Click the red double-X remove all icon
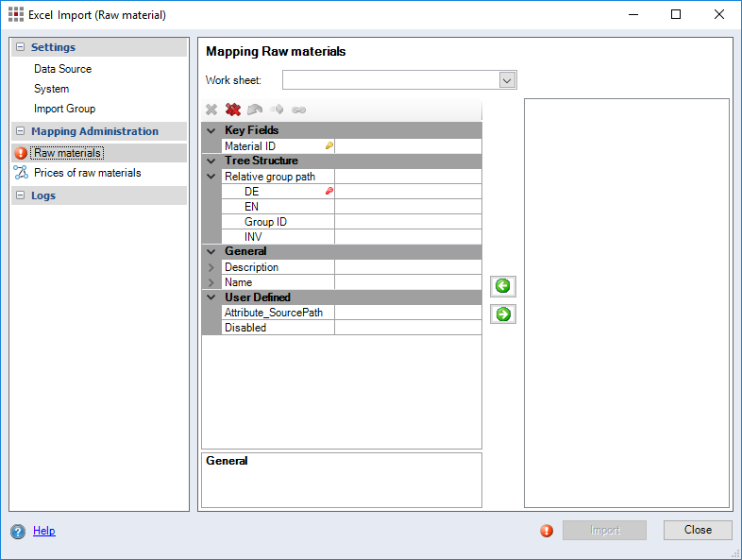This screenshot has width=742, height=560. [233, 110]
